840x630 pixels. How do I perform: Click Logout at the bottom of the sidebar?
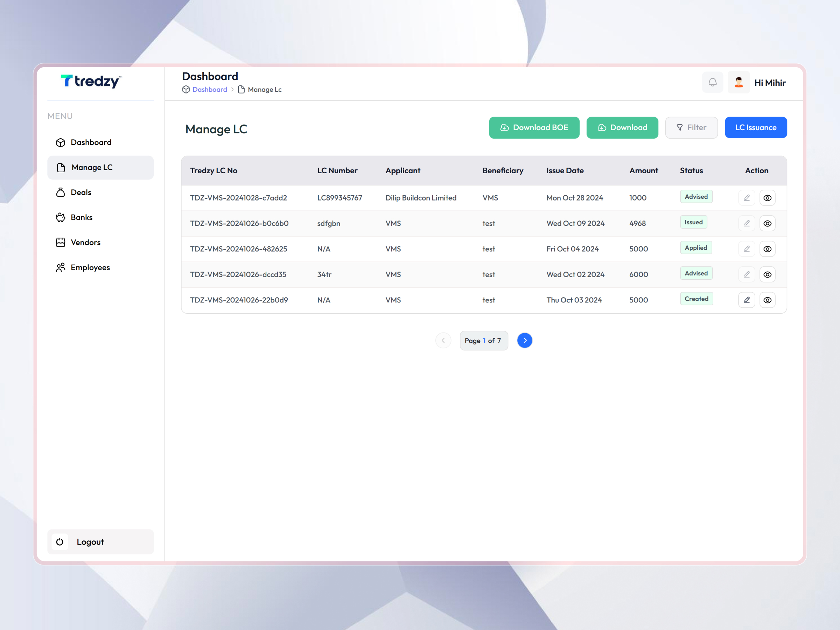(90, 542)
